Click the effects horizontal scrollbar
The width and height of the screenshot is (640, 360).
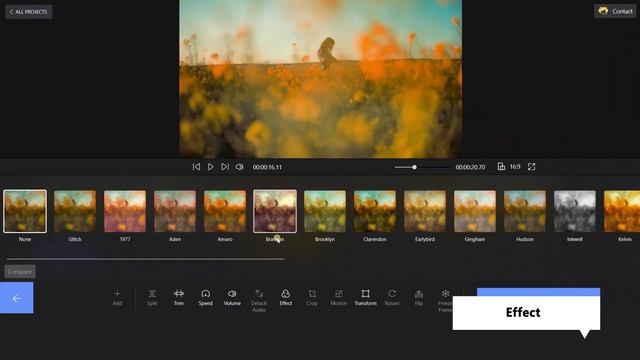pos(145,259)
